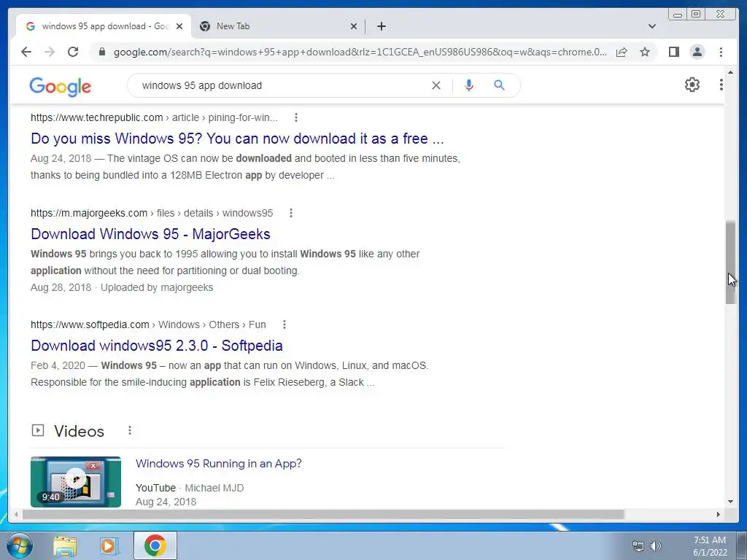Screen dimensions: 747x560
Task: Click the forward navigation arrow
Action: (50, 52)
